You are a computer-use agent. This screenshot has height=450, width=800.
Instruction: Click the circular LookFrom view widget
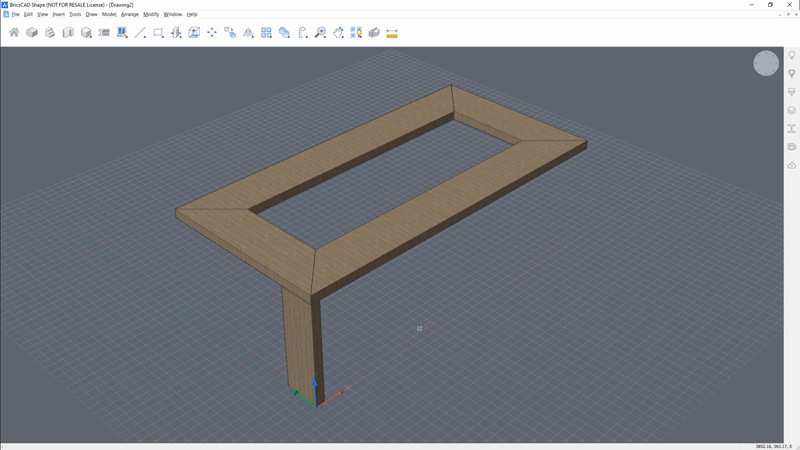coord(766,63)
